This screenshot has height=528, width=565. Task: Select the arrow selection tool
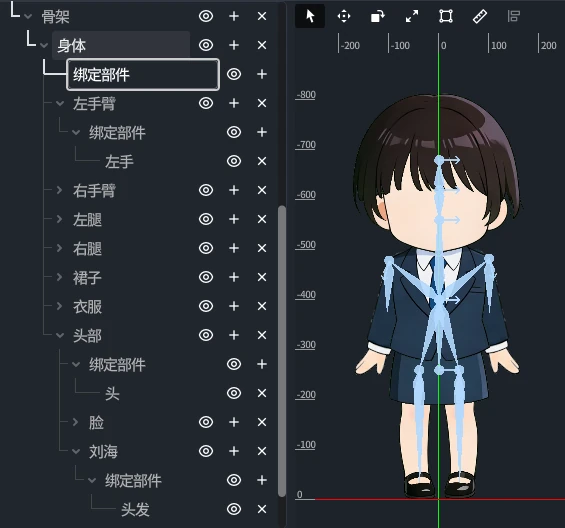point(310,16)
